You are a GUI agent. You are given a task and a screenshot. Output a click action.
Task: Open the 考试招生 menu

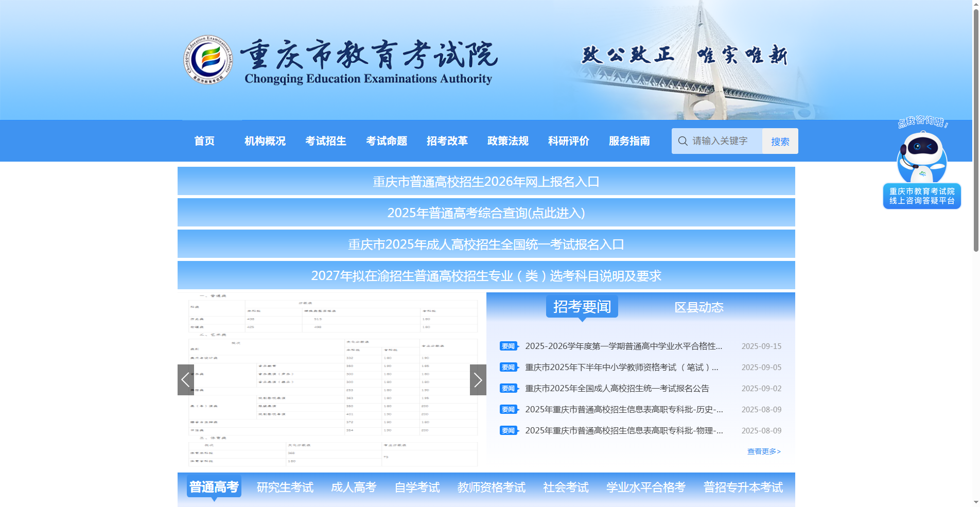[x=326, y=141]
